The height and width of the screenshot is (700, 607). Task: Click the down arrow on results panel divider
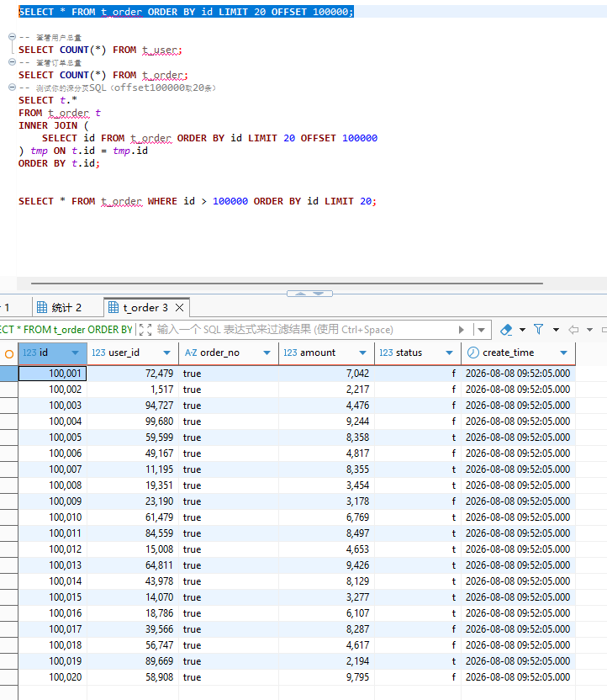click(319, 294)
